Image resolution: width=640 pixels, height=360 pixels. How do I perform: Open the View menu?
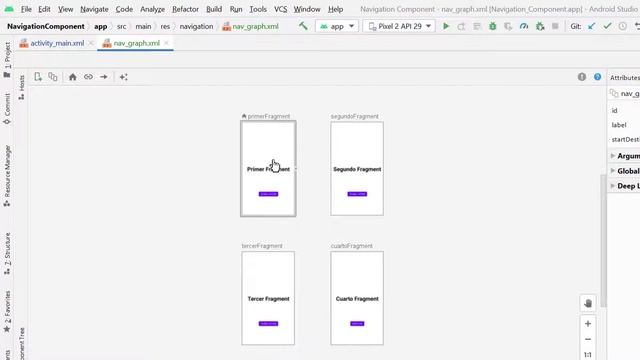[x=65, y=9]
